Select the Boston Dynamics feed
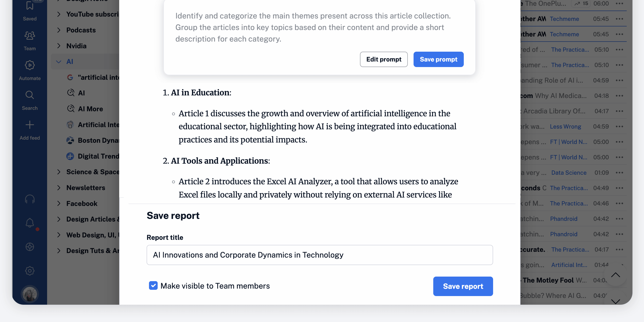Screen dimensions: 644x322 pos(98,141)
